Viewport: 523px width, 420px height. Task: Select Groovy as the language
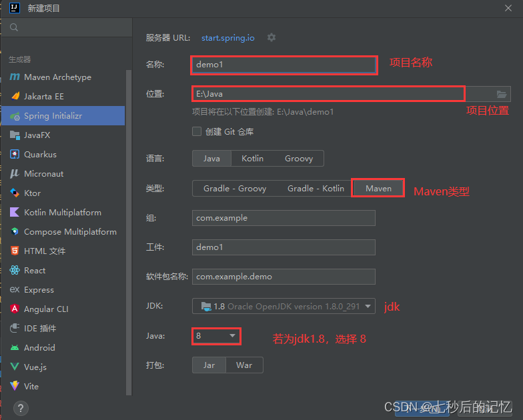point(299,159)
